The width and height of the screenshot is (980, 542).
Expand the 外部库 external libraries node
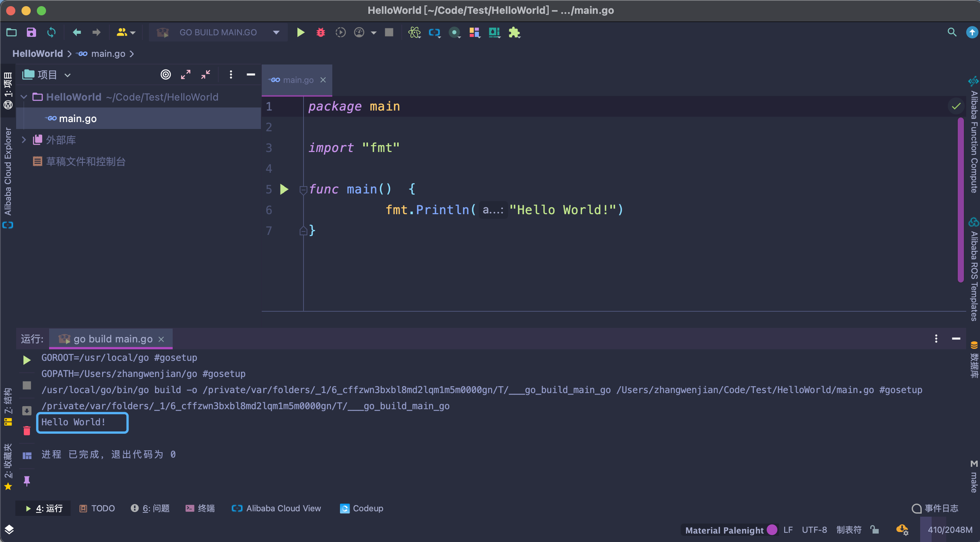point(24,140)
